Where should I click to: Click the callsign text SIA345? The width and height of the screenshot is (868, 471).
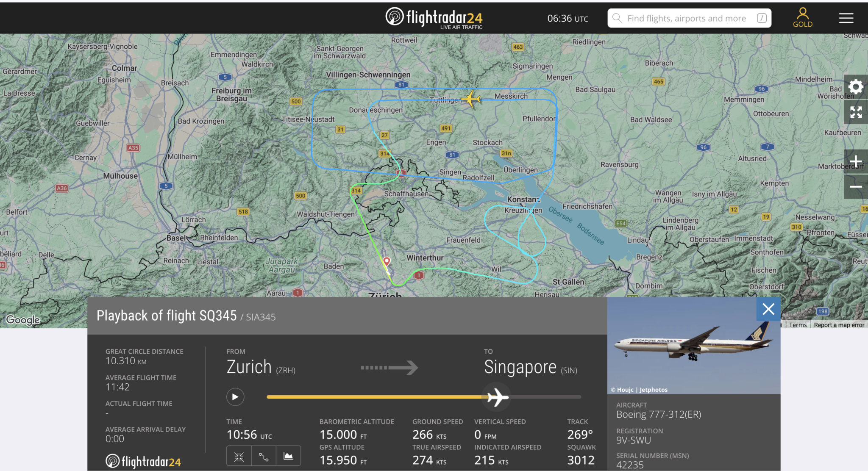261,317
